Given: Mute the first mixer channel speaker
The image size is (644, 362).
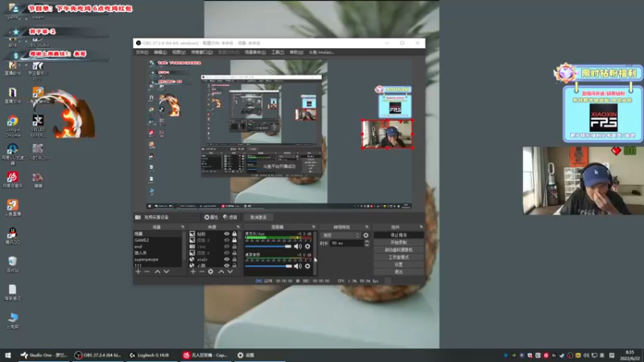Looking at the screenshot, I should pyautogui.click(x=298, y=246).
